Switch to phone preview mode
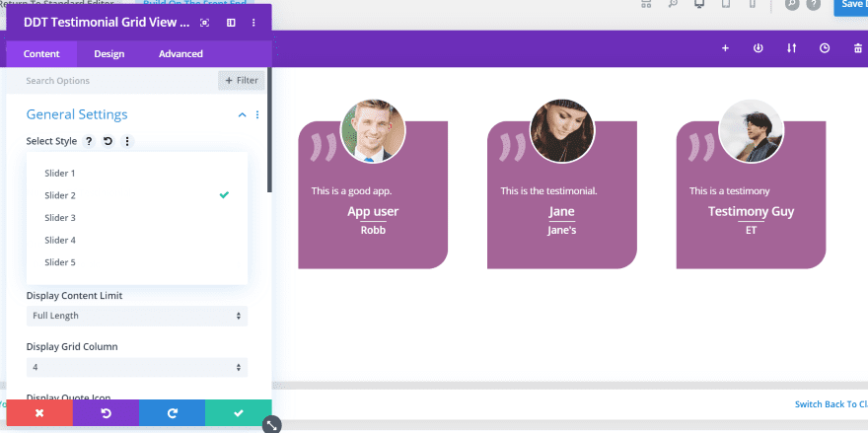 (753, 4)
